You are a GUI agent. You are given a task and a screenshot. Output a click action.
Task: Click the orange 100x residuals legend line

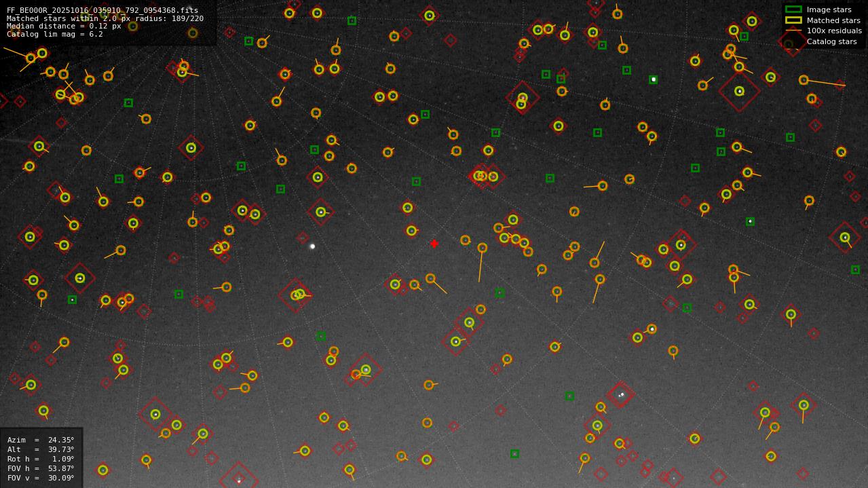click(x=793, y=31)
